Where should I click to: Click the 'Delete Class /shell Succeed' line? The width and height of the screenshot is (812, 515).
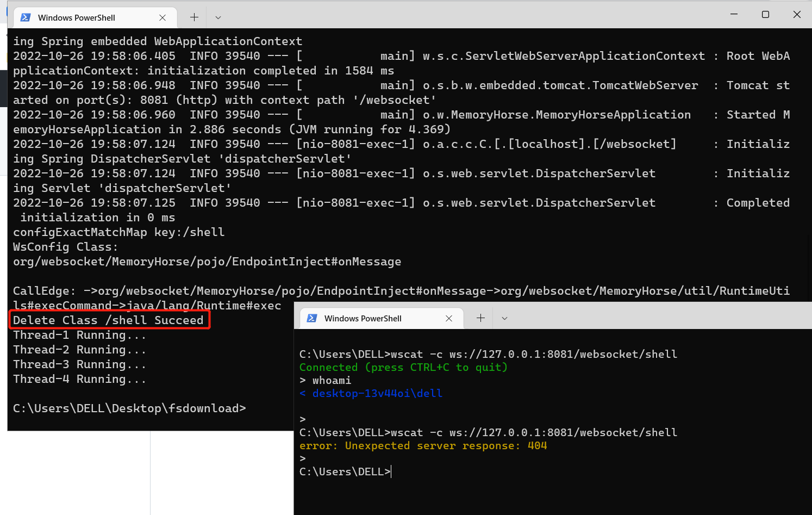click(108, 320)
